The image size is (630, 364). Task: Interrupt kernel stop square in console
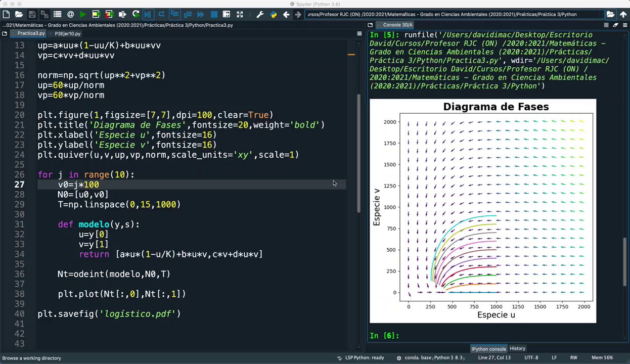(x=606, y=25)
